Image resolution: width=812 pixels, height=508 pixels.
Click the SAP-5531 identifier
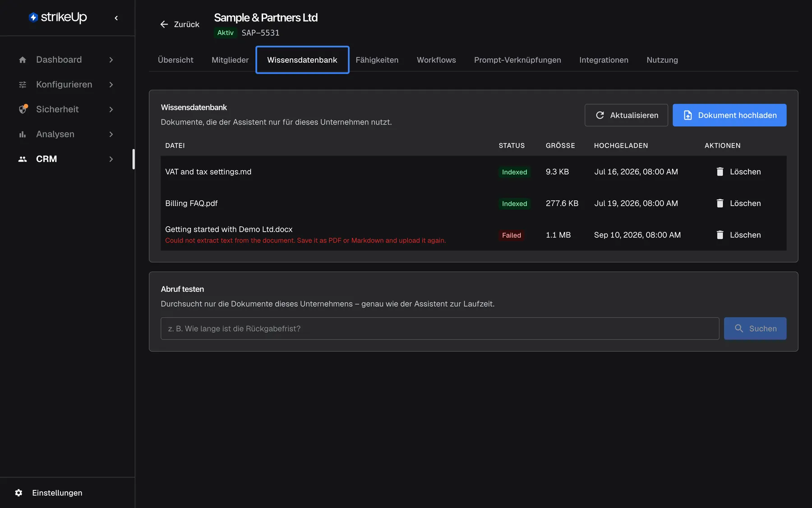260,33
